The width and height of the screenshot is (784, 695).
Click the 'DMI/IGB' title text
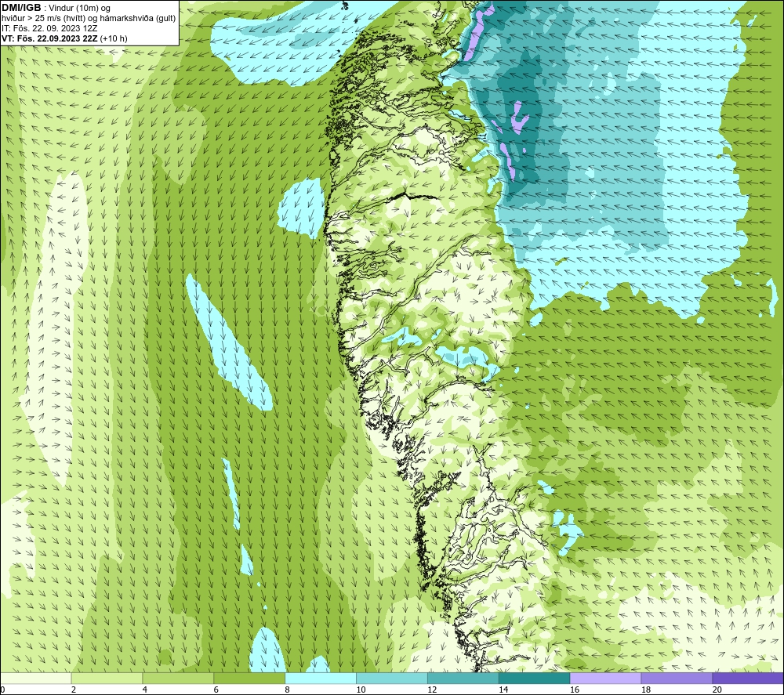coord(21,8)
